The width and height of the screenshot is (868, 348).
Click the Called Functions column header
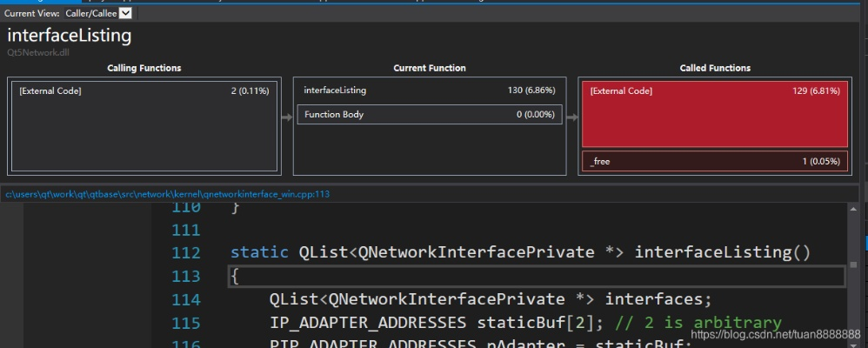coord(714,68)
